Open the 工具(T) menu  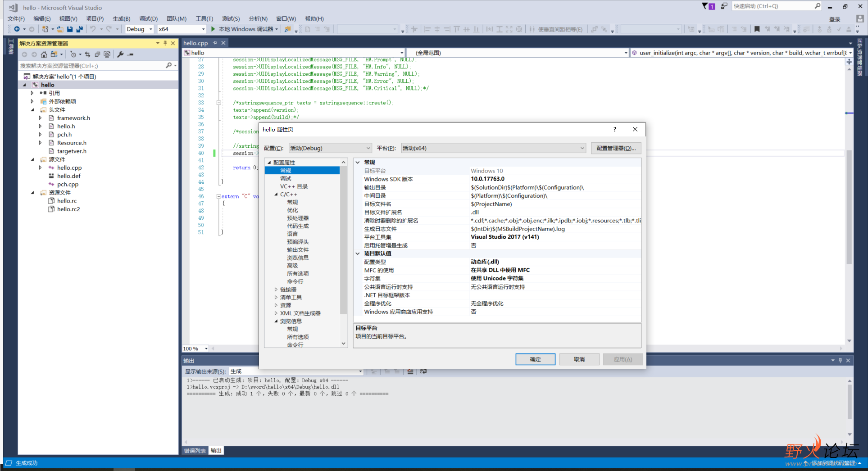(x=205, y=19)
